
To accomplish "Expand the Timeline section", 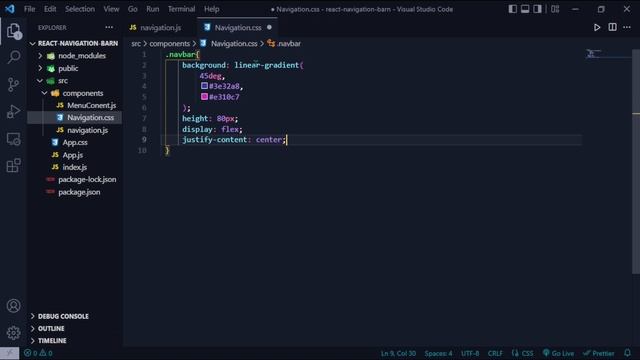I will (x=74, y=340).
